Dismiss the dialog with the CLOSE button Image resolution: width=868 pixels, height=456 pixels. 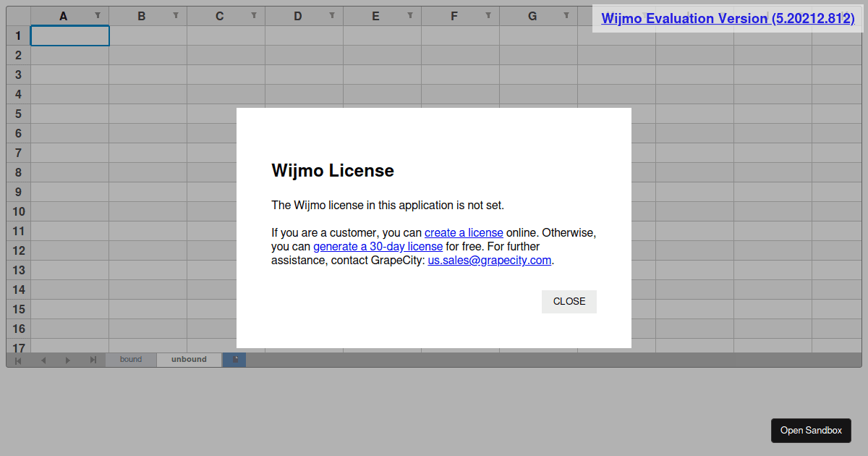click(x=569, y=302)
